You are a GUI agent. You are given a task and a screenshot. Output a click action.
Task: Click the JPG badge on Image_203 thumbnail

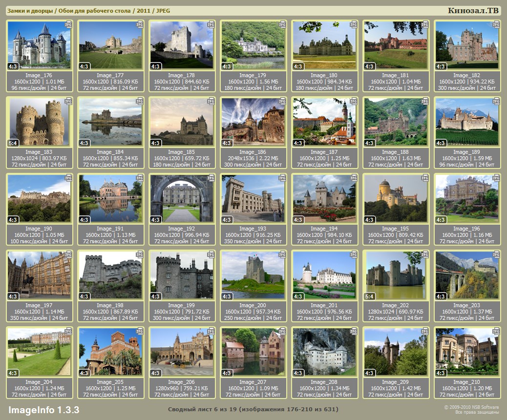click(x=496, y=254)
